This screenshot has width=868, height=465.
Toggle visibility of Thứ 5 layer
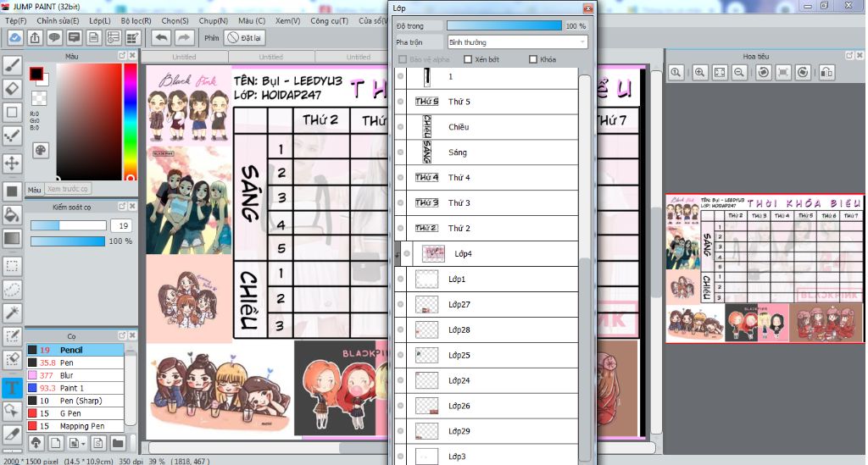click(401, 101)
